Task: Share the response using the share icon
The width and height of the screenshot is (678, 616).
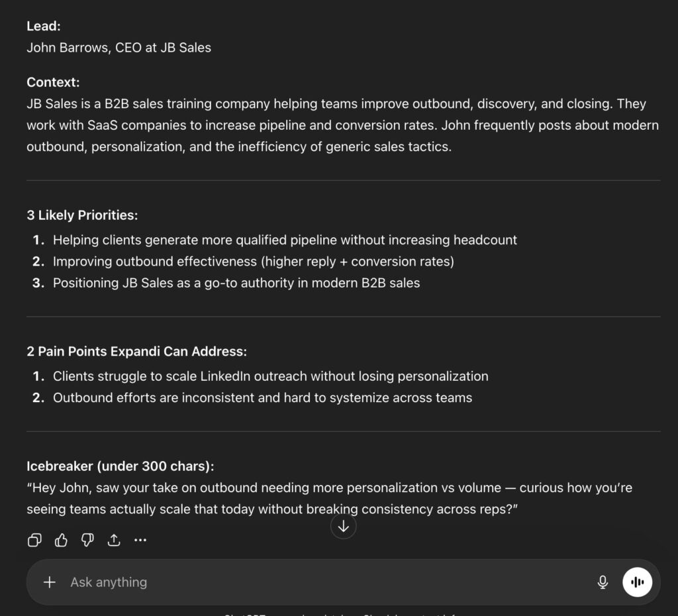Action: pyautogui.click(x=114, y=540)
